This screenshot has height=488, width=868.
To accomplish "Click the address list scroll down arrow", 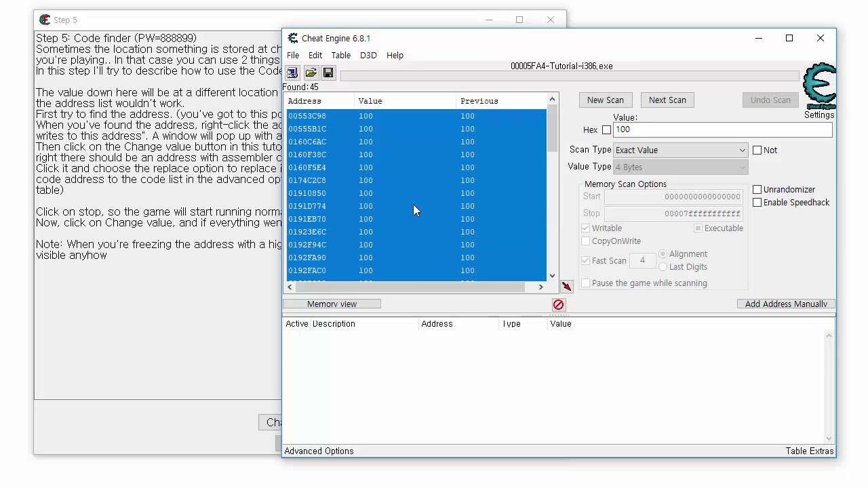I will pos(829,439).
